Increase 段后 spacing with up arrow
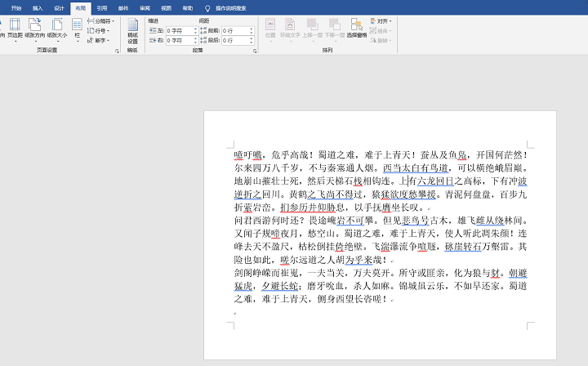 252,38
